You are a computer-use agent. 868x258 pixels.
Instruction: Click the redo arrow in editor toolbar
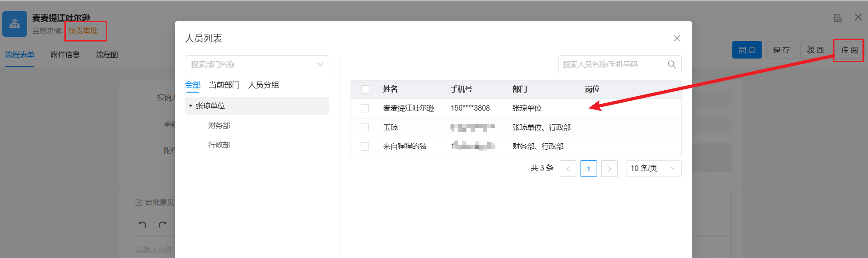[x=162, y=225]
